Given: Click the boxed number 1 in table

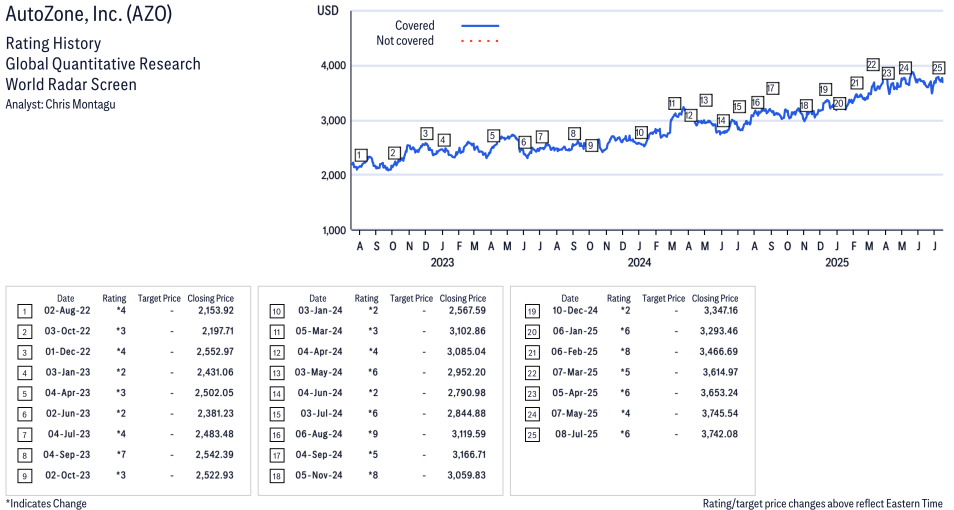Looking at the screenshot, I should pyautogui.click(x=24, y=312).
